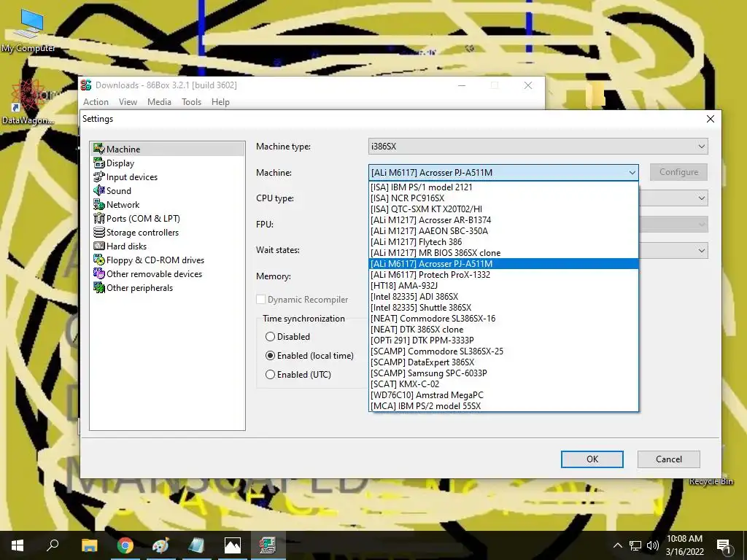Close the Settings dialog
Viewport: 747px width, 560px height.
[711, 119]
